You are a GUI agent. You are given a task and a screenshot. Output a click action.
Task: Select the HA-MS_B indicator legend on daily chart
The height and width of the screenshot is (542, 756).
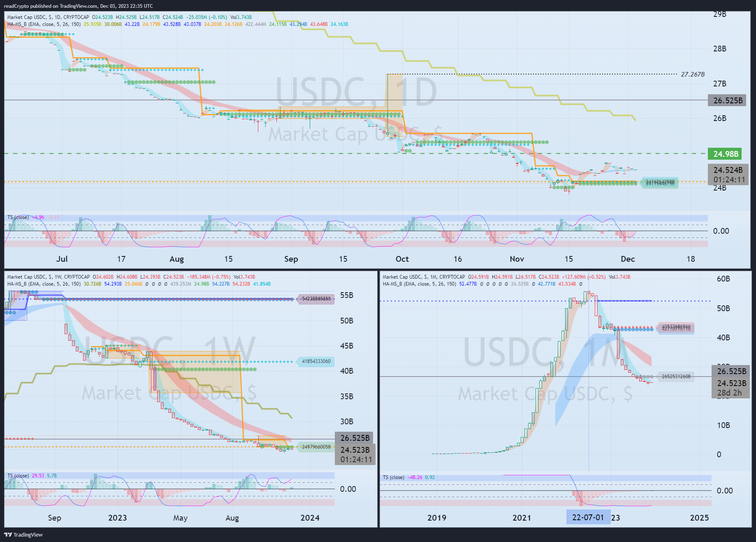click(44, 24)
